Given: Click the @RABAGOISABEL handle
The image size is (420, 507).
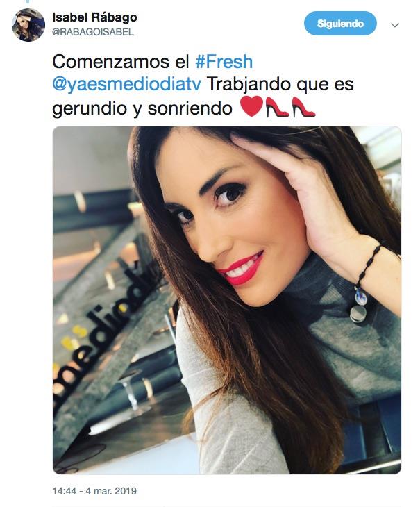Looking at the screenshot, I should click(93, 33).
